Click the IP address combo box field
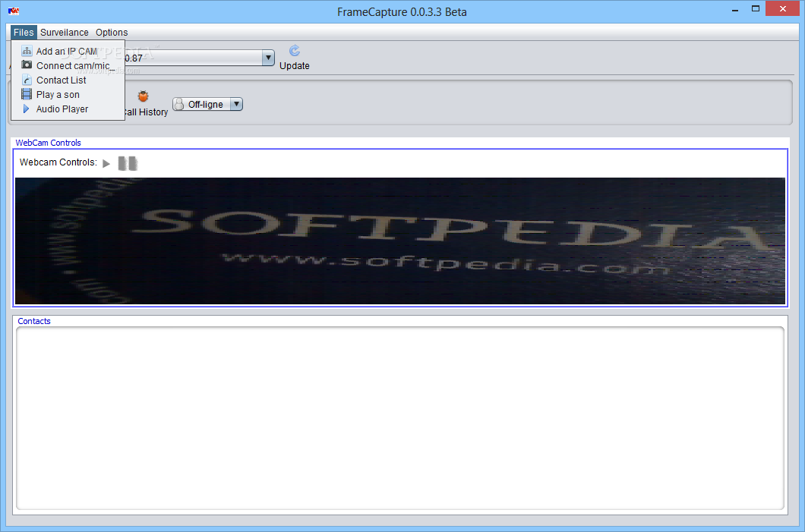This screenshot has width=805, height=532. (193, 58)
